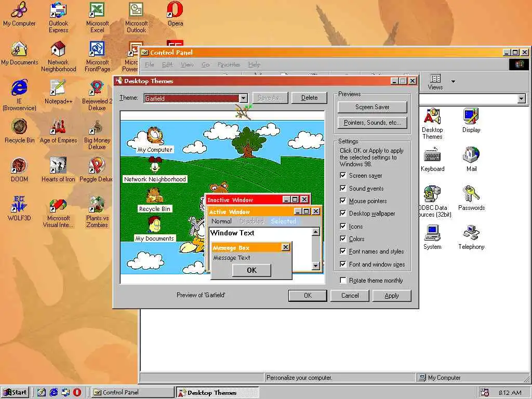Click the system tray clock

510,393
